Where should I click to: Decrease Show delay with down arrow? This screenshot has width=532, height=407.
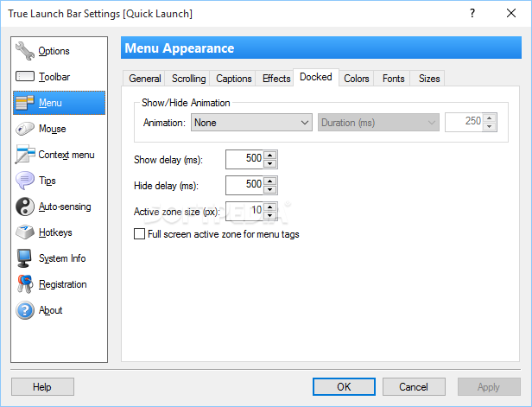point(270,163)
